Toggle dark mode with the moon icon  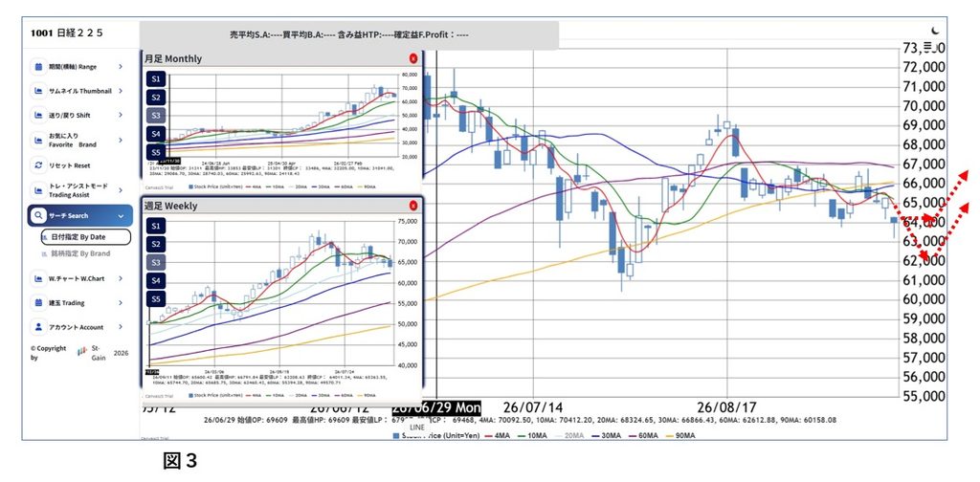(935, 30)
